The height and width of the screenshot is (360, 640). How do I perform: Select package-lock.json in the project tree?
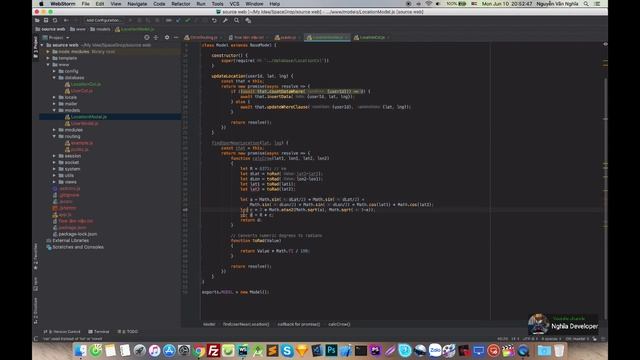[78, 234]
